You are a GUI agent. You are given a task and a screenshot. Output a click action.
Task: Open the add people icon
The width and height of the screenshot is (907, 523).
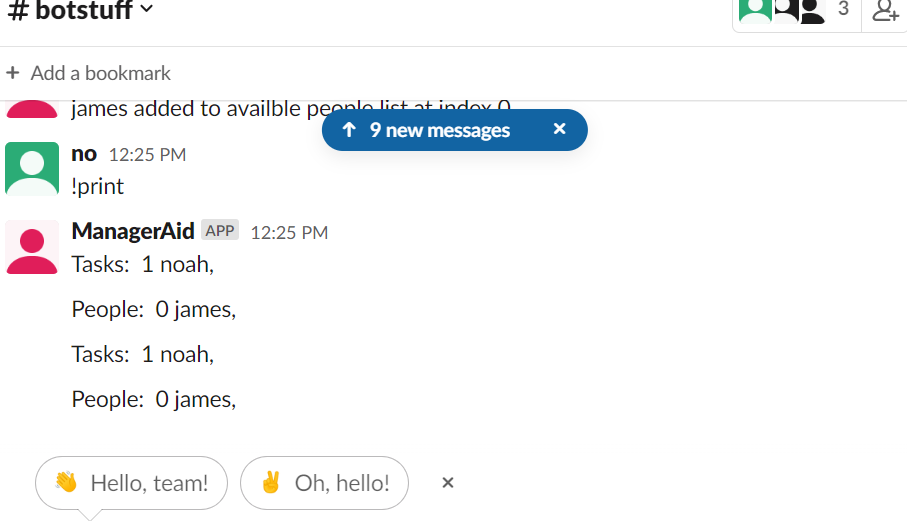(x=885, y=10)
